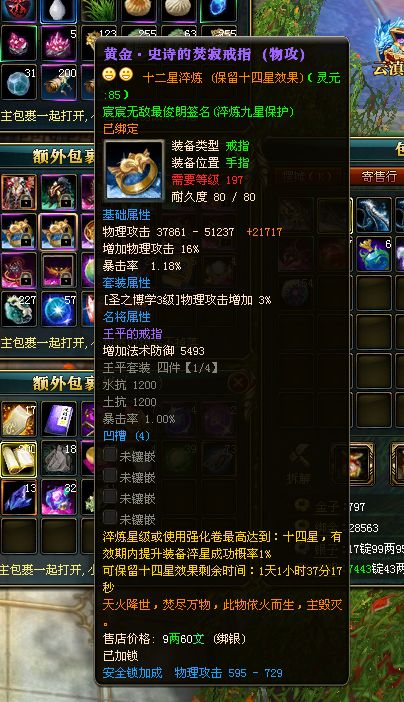Pick the golden scroll stack of 17
404x702 pixels.
[19, 419]
